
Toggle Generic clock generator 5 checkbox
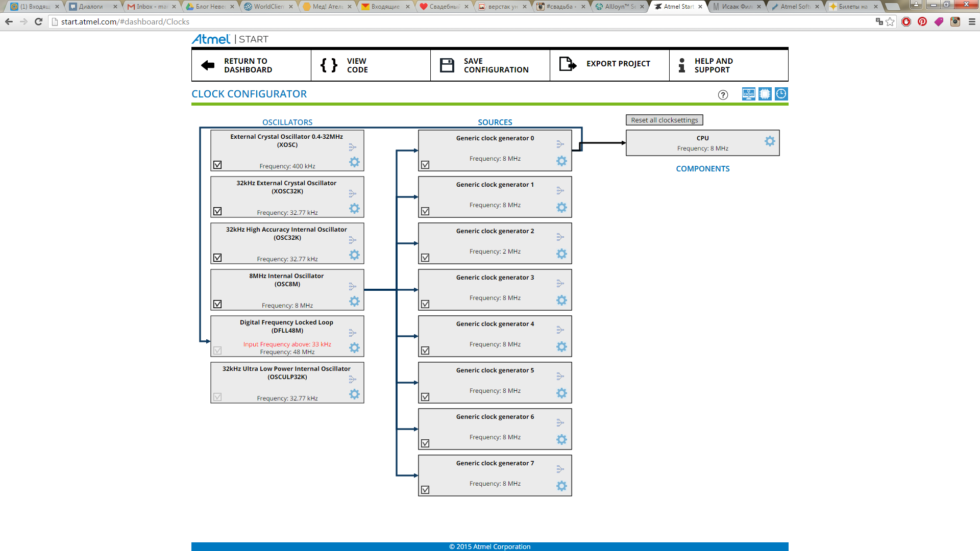pos(425,397)
